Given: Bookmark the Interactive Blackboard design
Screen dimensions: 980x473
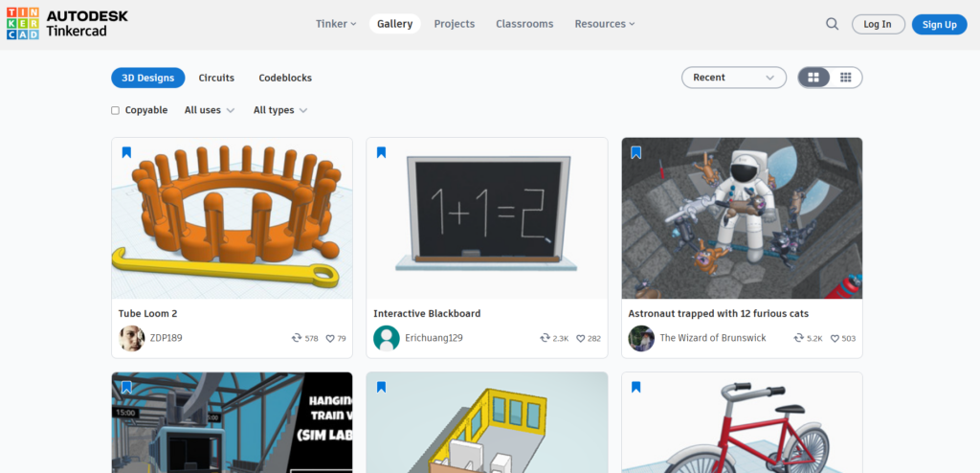Looking at the screenshot, I should point(381,152).
